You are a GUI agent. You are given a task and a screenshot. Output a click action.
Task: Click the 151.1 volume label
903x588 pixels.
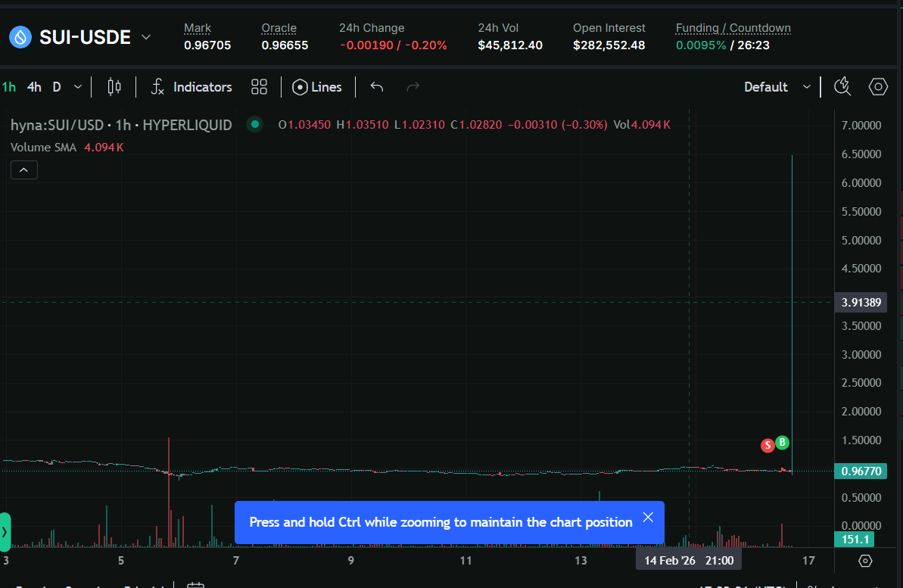click(855, 540)
